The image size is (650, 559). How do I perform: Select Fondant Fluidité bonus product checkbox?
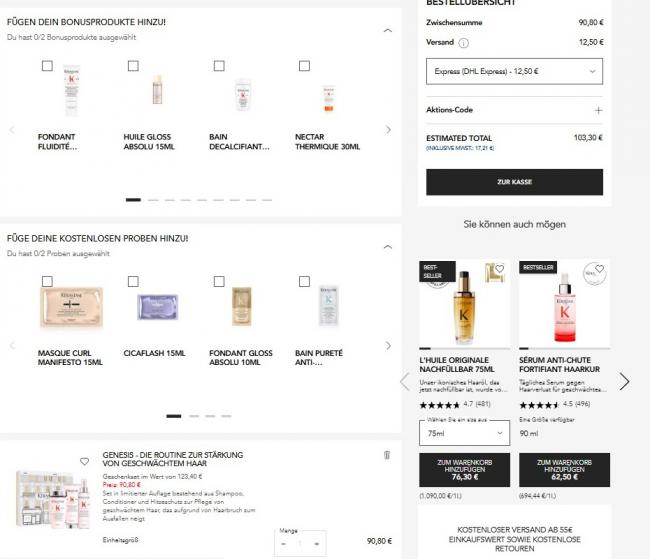click(47, 66)
